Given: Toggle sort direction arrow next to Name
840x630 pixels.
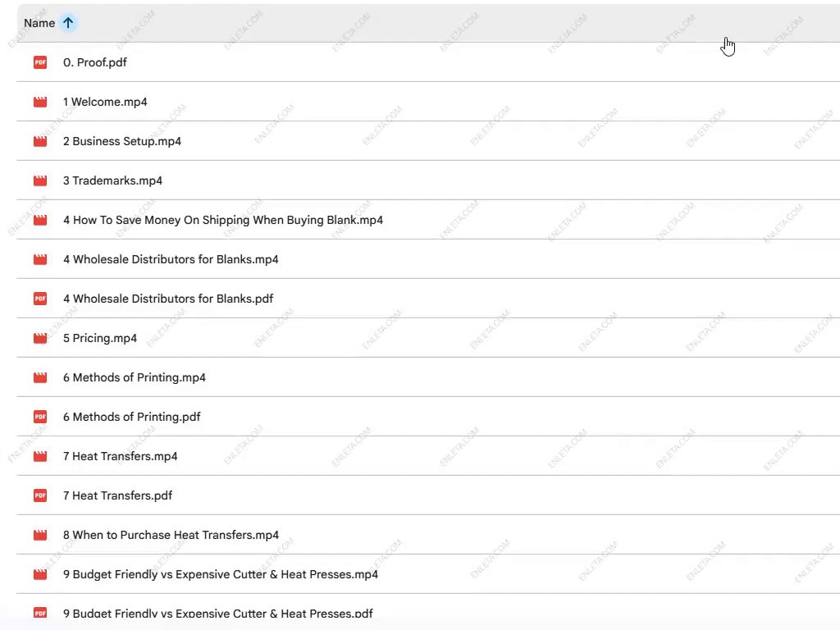Looking at the screenshot, I should click(x=68, y=23).
